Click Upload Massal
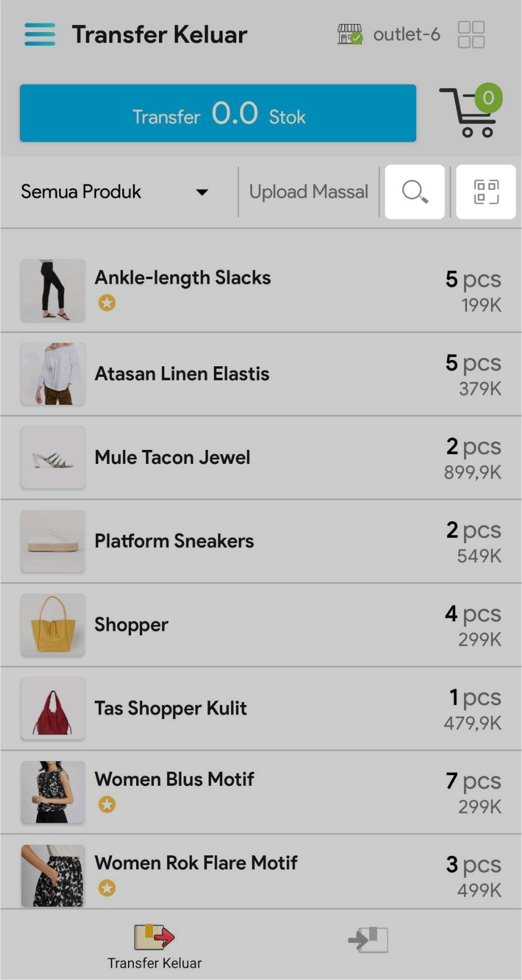 click(x=309, y=192)
